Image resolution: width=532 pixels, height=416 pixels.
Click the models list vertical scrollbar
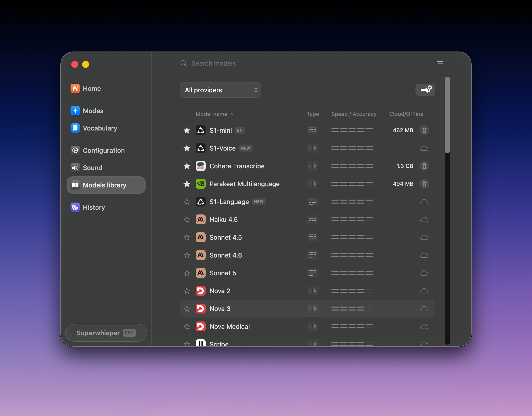click(x=447, y=115)
